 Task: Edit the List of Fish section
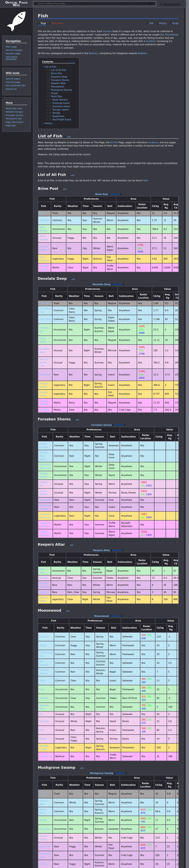[x=69, y=137]
